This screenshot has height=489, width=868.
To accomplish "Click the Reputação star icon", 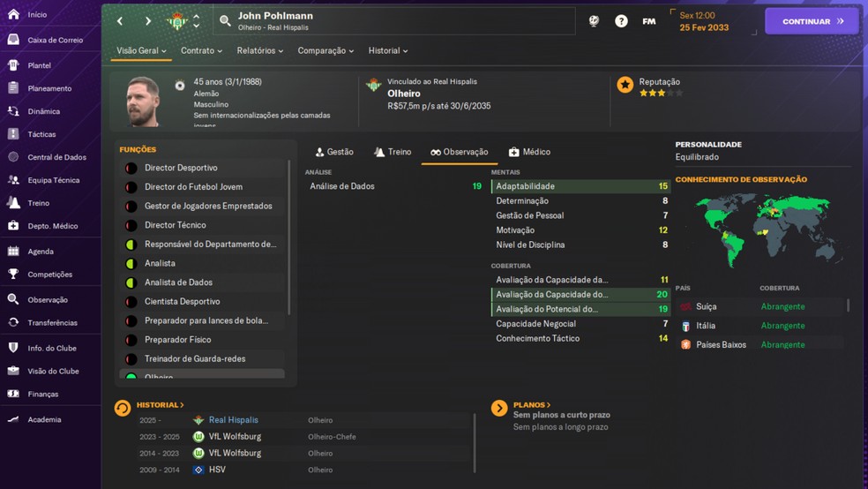I will (x=625, y=85).
